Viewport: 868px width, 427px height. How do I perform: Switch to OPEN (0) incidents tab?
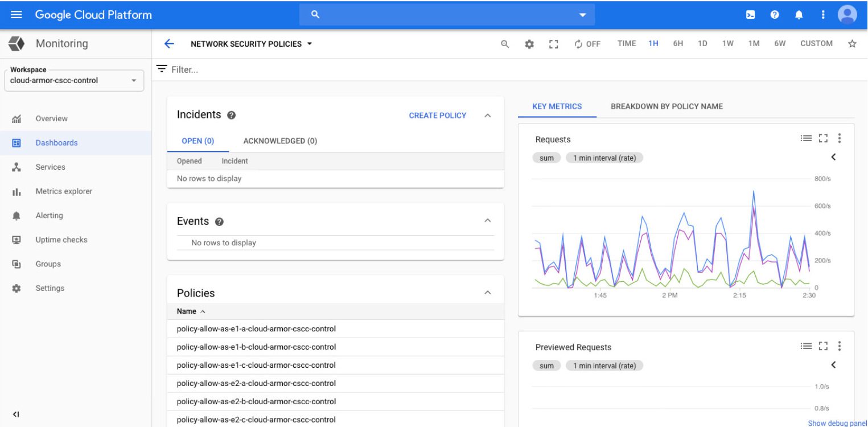tap(198, 141)
